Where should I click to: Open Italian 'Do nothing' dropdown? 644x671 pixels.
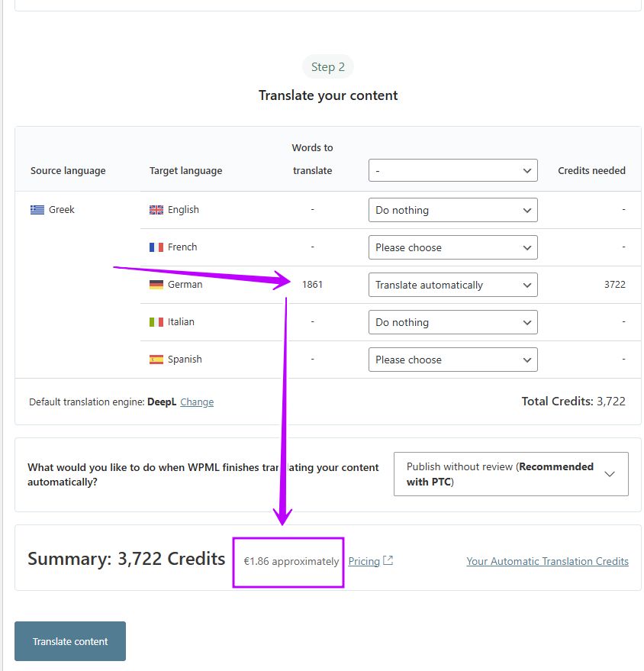(452, 322)
